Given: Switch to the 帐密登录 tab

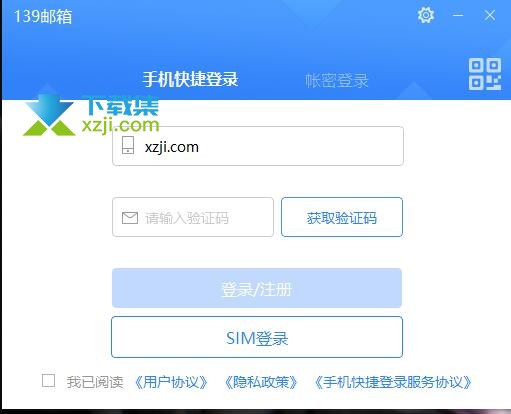Looking at the screenshot, I should 337,80.
